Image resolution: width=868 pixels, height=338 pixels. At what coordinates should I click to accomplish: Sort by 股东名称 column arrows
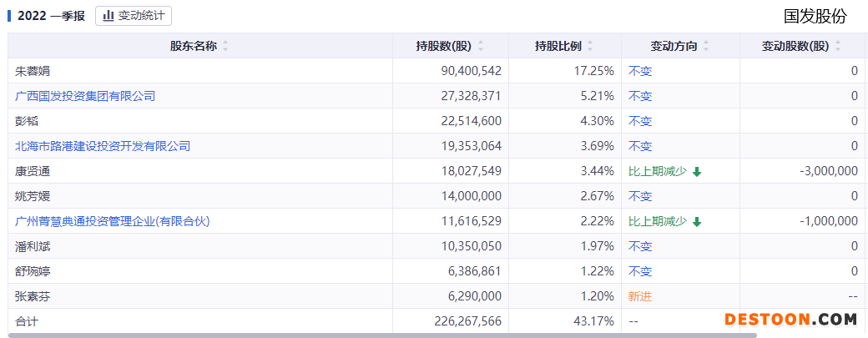(x=225, y=46)
